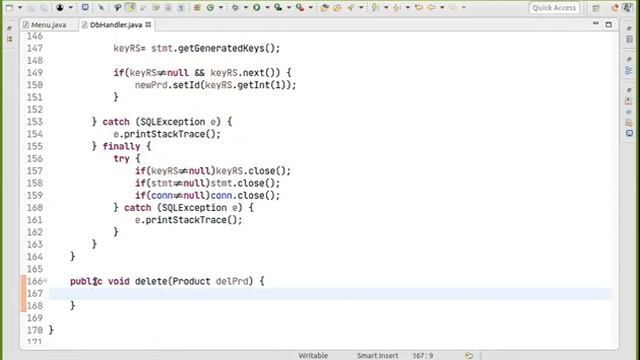Click the Open Type toolbar icon
The width and height of the screenshot is (640, 360).
coord(324,7)
